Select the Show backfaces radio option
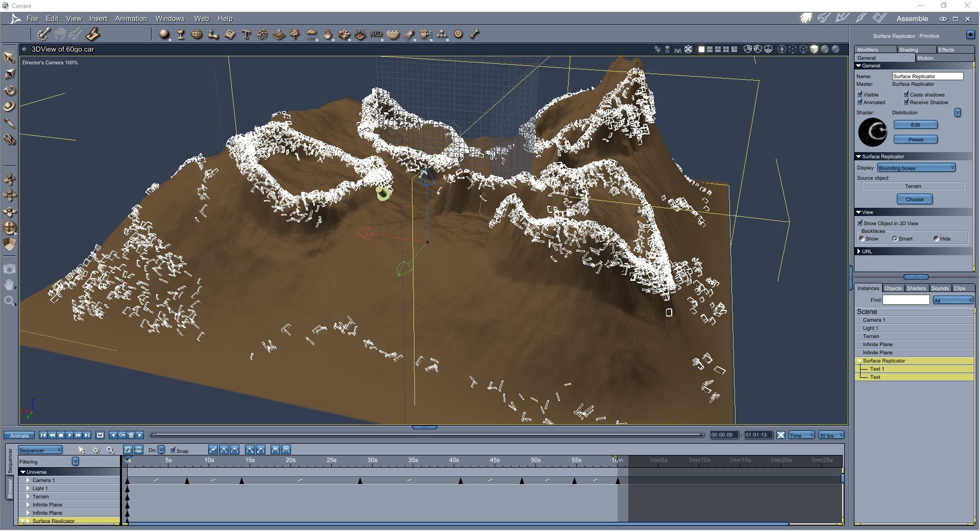This screenshot has height=531, width=980. tap(862, 238)
